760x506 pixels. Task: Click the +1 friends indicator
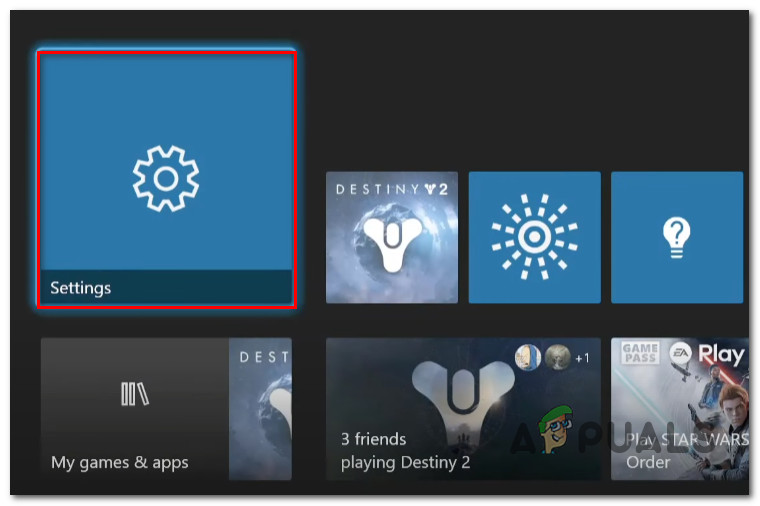pyautogui.click(x=582, y=358)
